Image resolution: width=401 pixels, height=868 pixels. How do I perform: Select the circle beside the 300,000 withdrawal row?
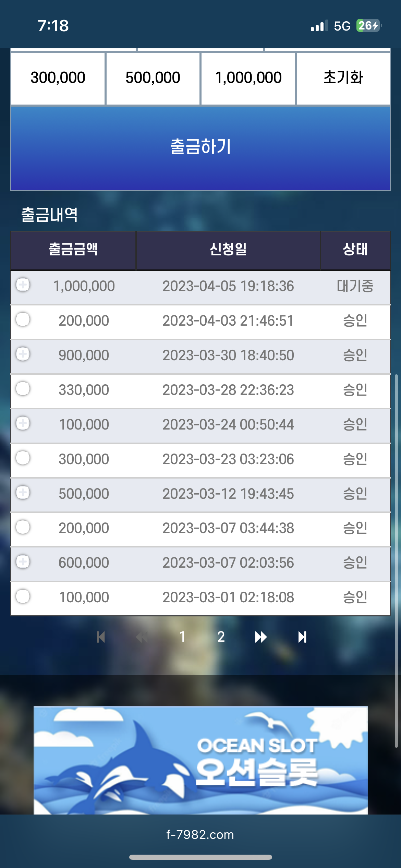click(23, 458)
